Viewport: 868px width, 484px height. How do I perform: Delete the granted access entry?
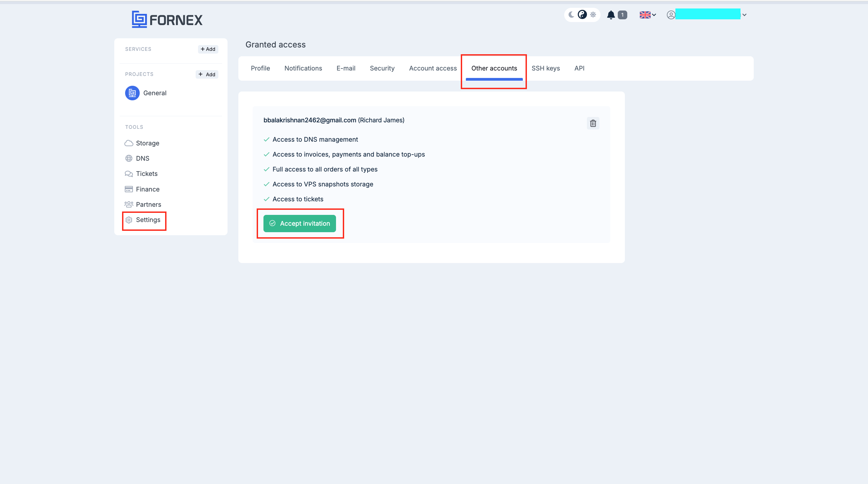pos(593,123)
